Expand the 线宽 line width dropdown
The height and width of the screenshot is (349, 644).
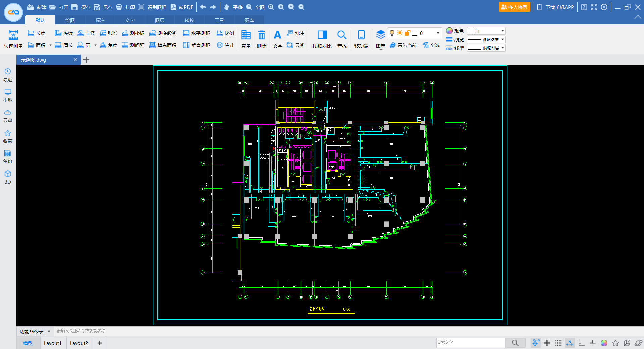[502, 39]
